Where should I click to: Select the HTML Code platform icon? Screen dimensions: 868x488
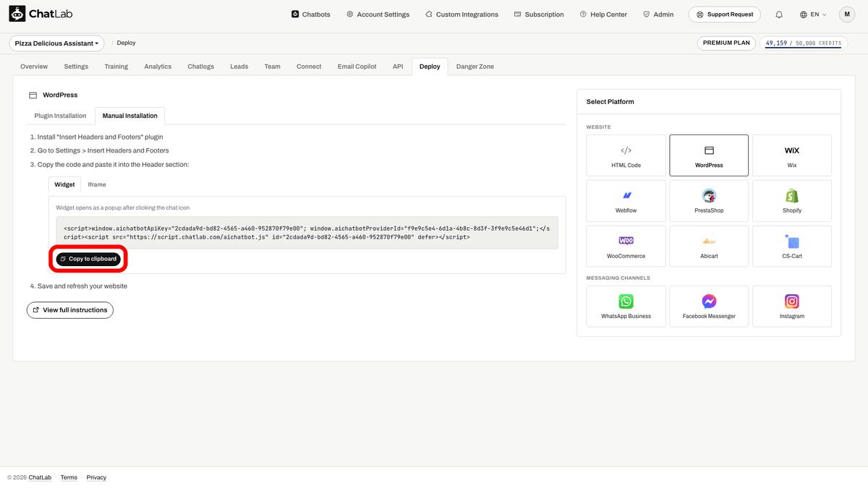[626, 150]
